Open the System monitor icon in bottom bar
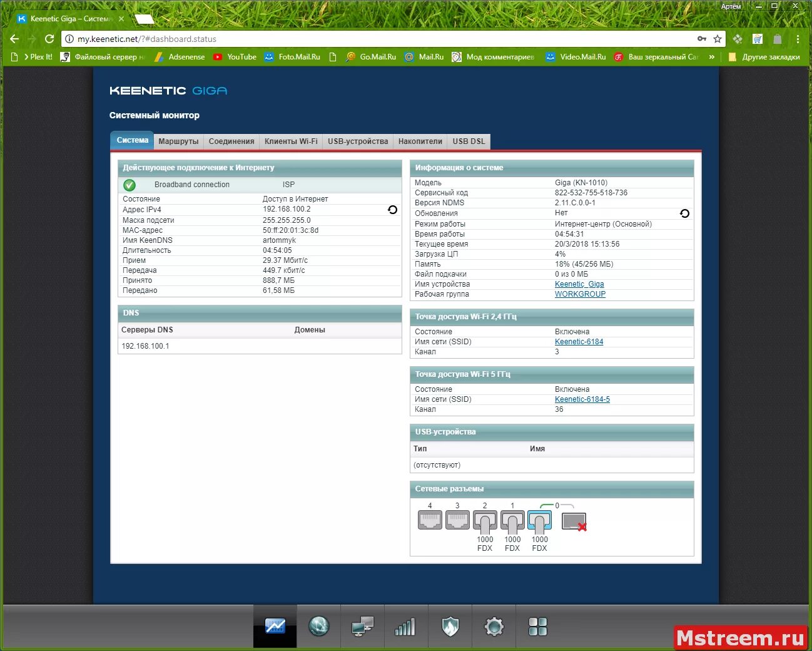 pos(275,626)
